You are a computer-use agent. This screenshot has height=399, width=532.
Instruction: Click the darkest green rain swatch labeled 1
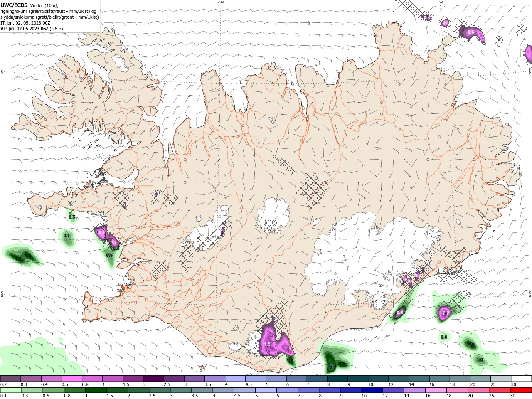[96, 390]
